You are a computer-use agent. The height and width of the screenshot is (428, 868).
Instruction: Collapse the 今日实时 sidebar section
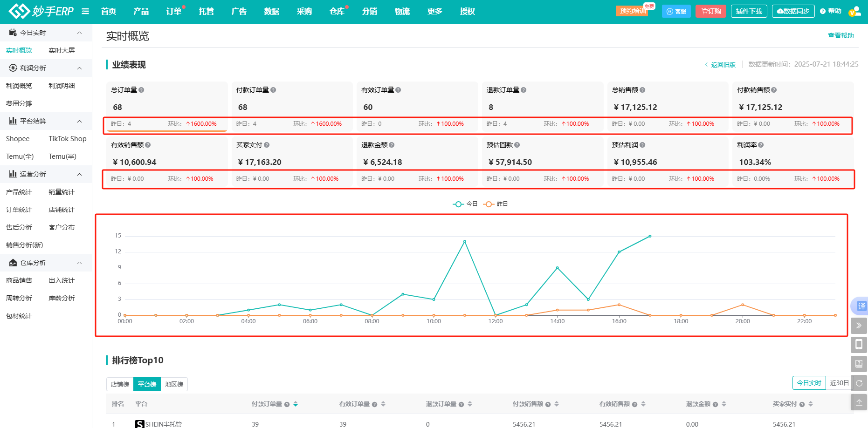pyautogui.click(x=79, y=33)
